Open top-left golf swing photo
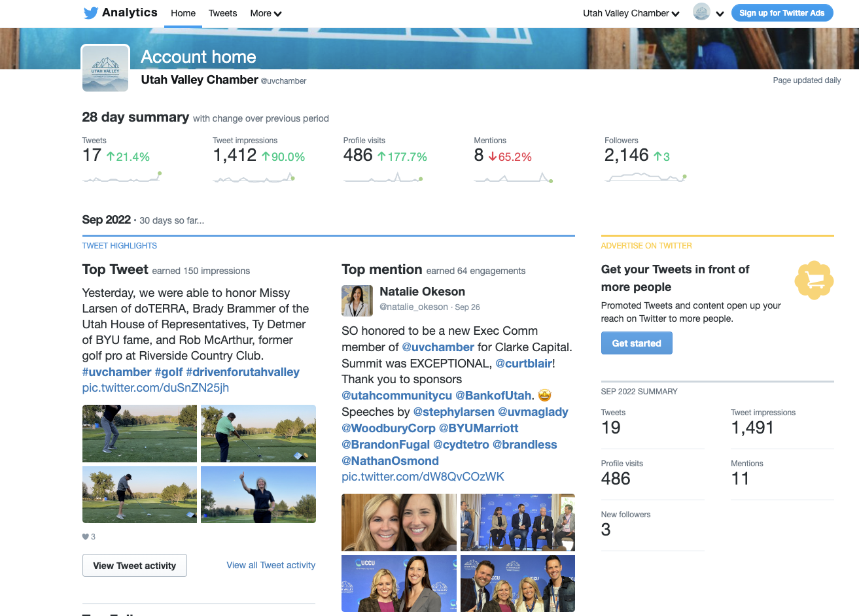The height and width of the screenshot is (616, 859). [x=139, y=434]
